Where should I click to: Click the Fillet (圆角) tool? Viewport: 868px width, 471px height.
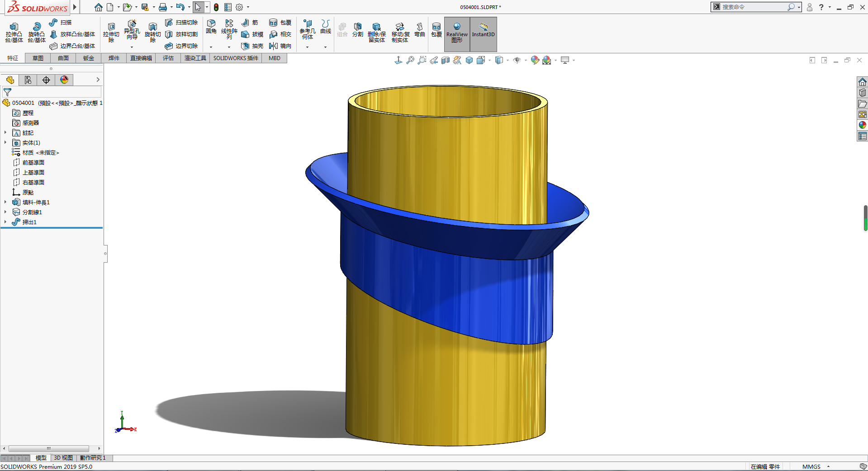coord(211,27)
